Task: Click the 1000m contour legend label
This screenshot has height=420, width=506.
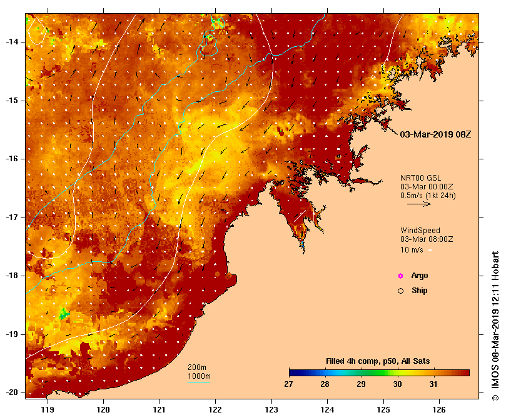Action: [199, 376]
